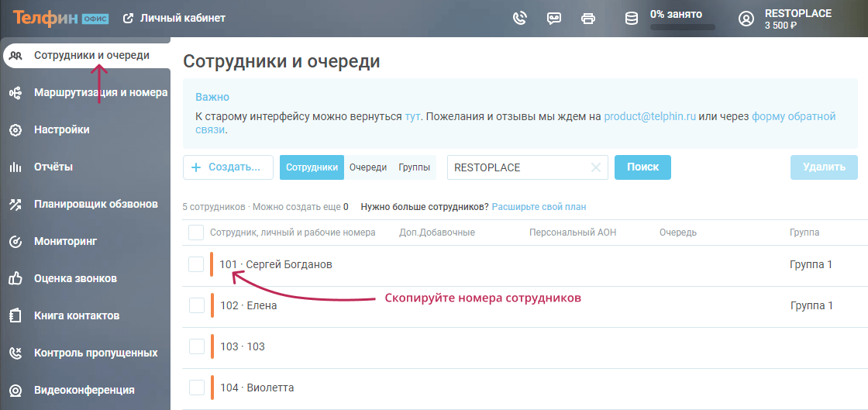868x410 pixels.
Task: Click Расширьте свой план link
Action: [539, 207]
